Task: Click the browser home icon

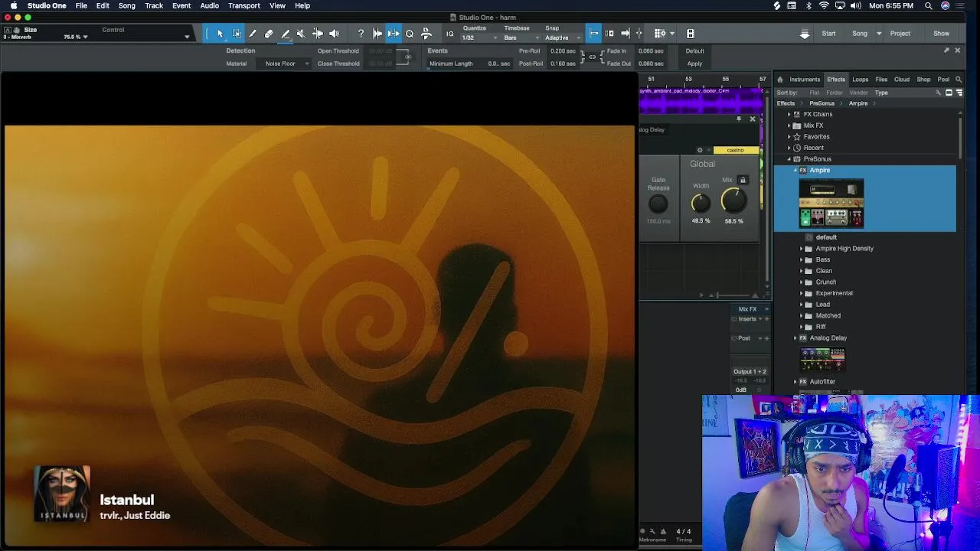Action: tap(779, 80)
